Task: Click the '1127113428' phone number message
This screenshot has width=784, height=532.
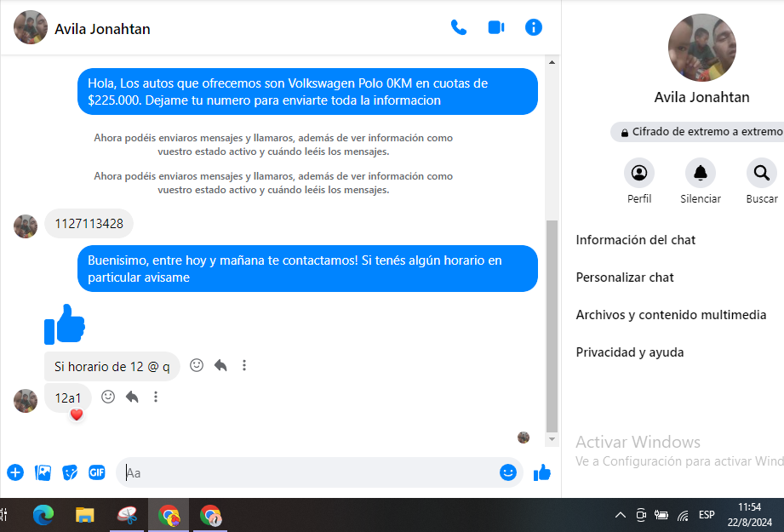Action: tap(89, 224)
